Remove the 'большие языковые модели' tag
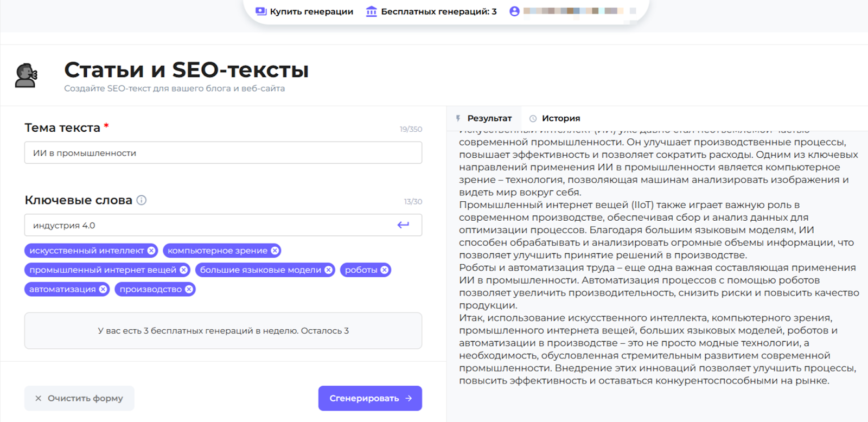868x422 pixels. [329, 270]
